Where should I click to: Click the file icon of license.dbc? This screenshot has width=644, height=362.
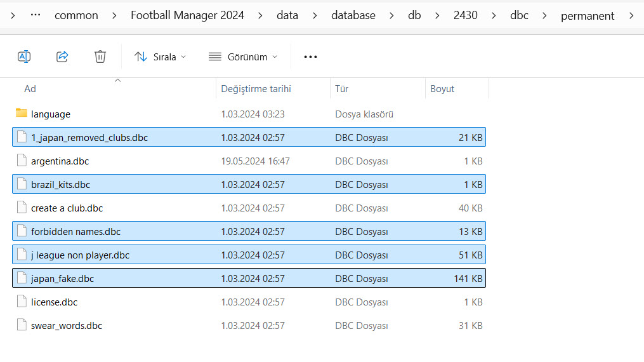pyautogui.click(x=22, y=302)
